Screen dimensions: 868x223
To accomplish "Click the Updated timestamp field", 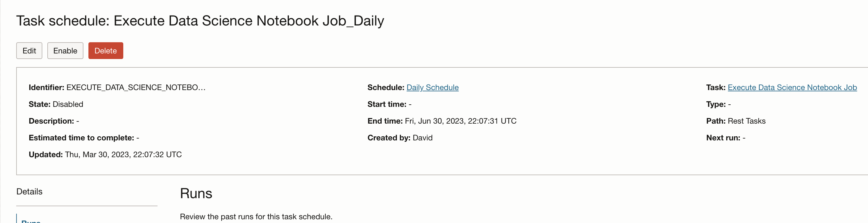I will (105, 154).
